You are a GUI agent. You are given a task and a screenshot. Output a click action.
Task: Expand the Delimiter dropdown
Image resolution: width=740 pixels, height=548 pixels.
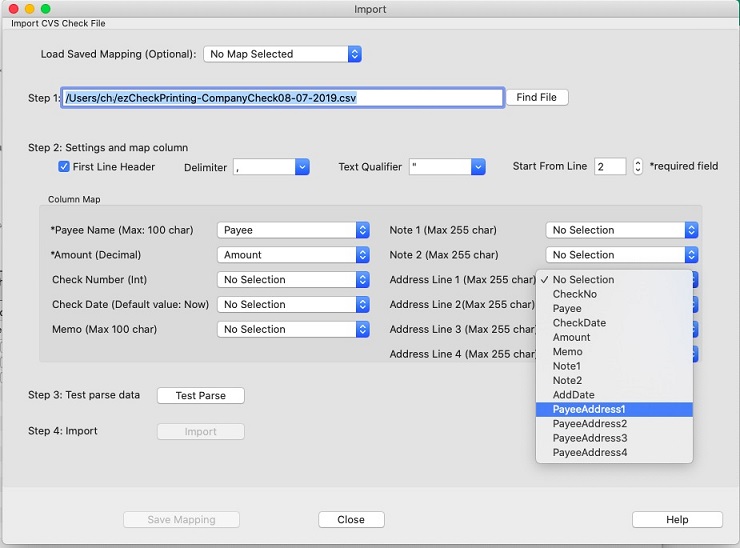pos(271,168)
